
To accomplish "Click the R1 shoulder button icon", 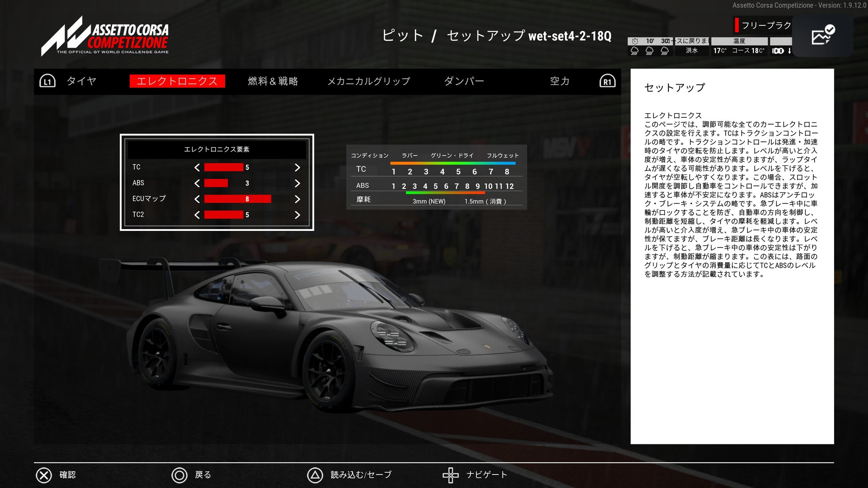I will click(607, 81).
